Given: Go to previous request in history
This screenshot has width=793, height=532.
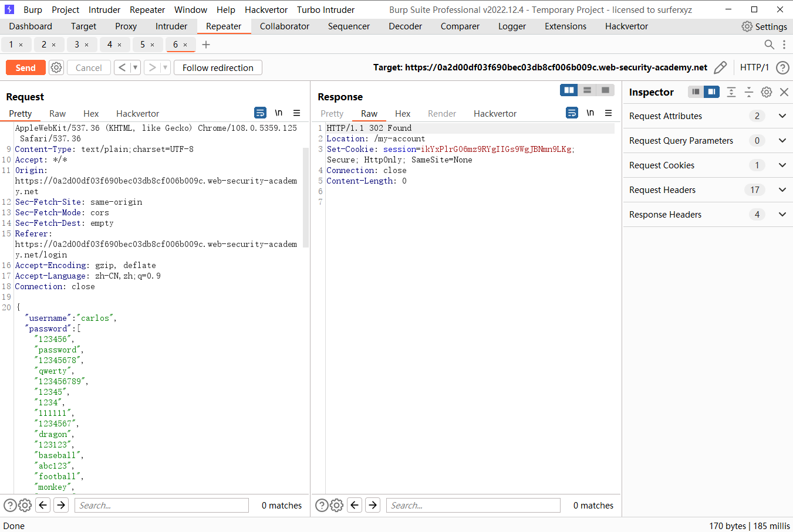Looking at the screenshot, I should (x=122, y=67).
